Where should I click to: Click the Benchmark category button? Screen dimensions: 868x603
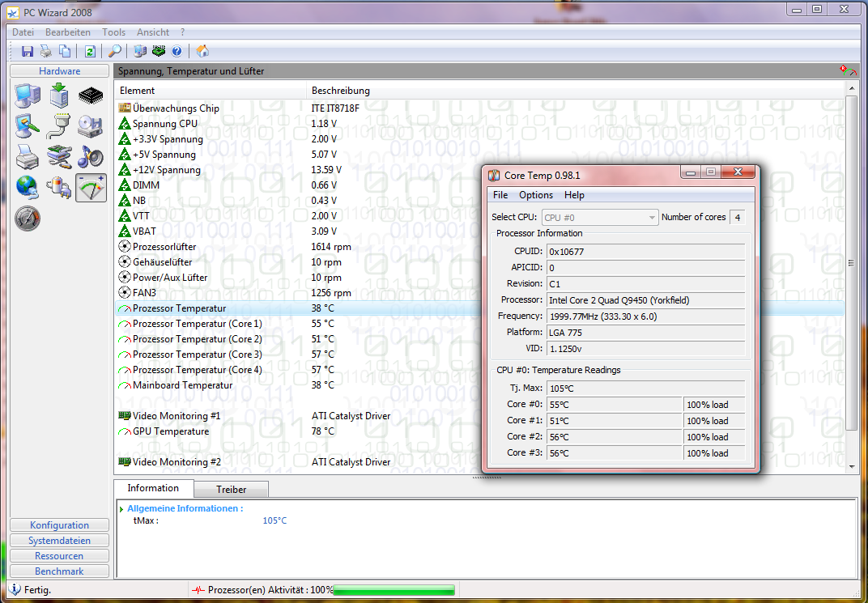tap(59, 571)
